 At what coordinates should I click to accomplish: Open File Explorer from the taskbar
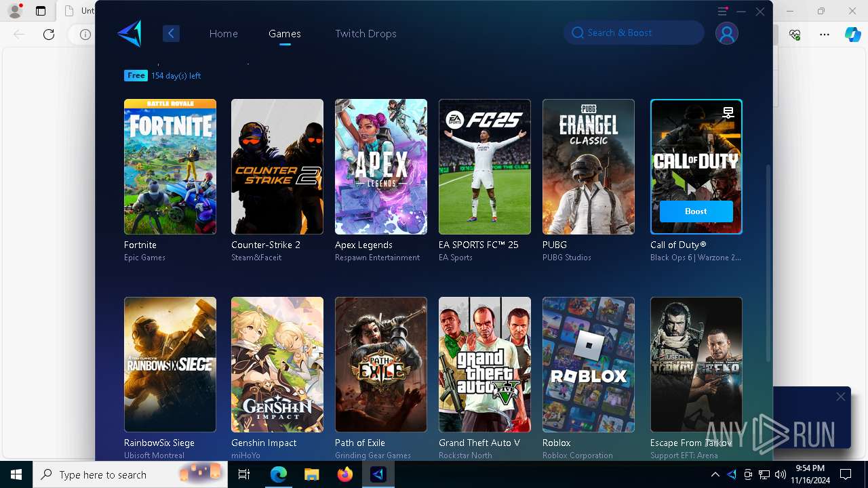click(311, 474)
